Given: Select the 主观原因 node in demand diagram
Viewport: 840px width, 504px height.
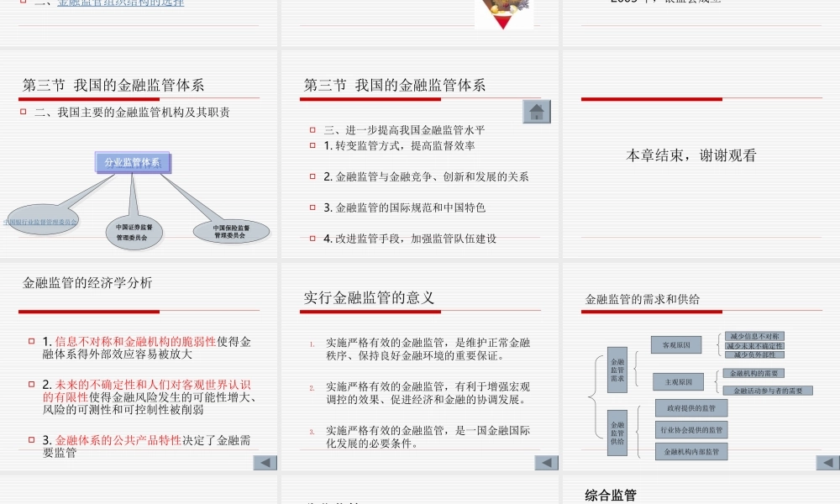Looking at the screenshot, I should [679, 381].
